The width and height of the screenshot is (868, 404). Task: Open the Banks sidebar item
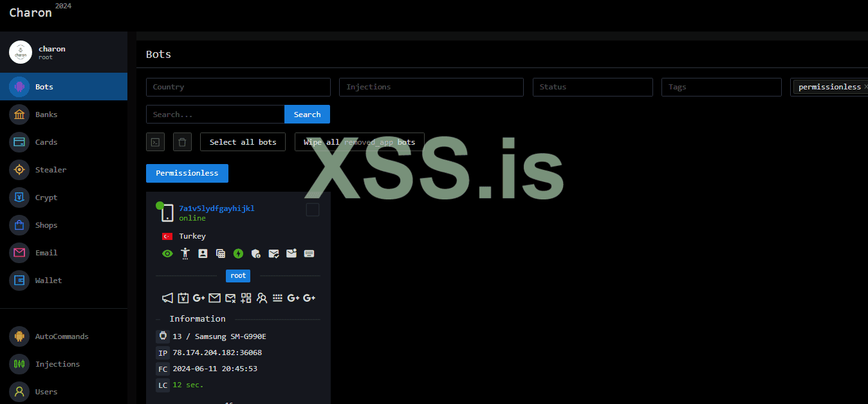(64, 115)
